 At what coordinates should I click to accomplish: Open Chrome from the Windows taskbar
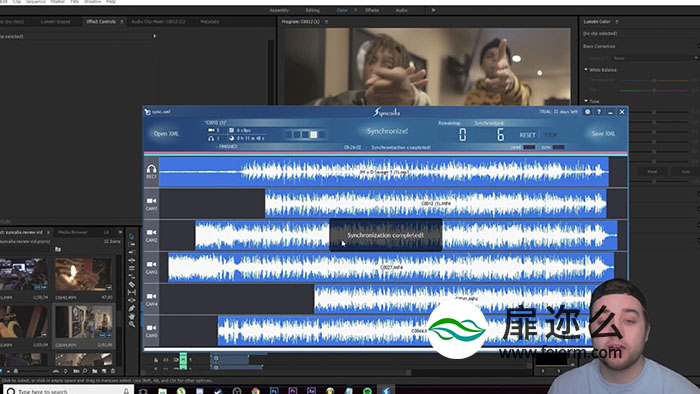255,391
